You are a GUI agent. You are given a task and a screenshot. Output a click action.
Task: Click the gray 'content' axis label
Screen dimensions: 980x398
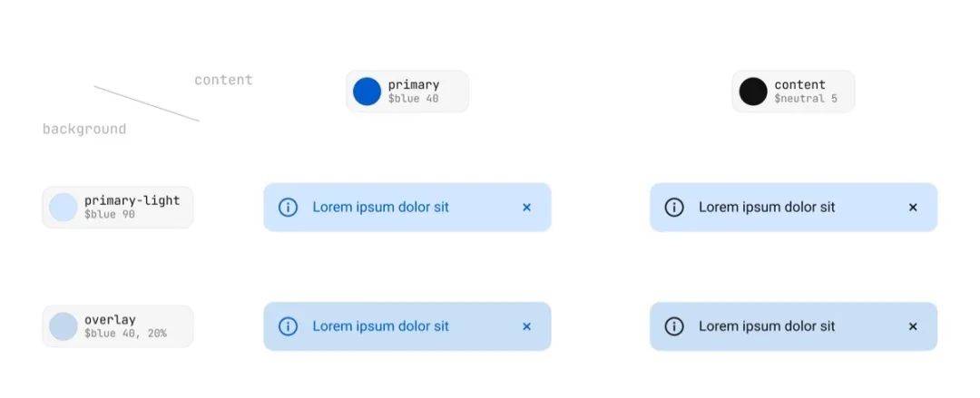pyautogui.click(x=223, y=80)
